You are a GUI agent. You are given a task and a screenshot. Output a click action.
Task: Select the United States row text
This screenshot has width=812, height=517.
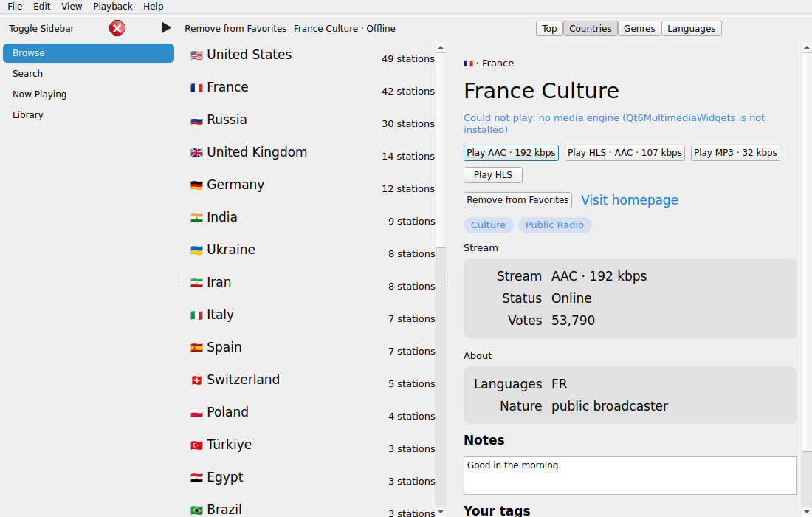point(249,55)
